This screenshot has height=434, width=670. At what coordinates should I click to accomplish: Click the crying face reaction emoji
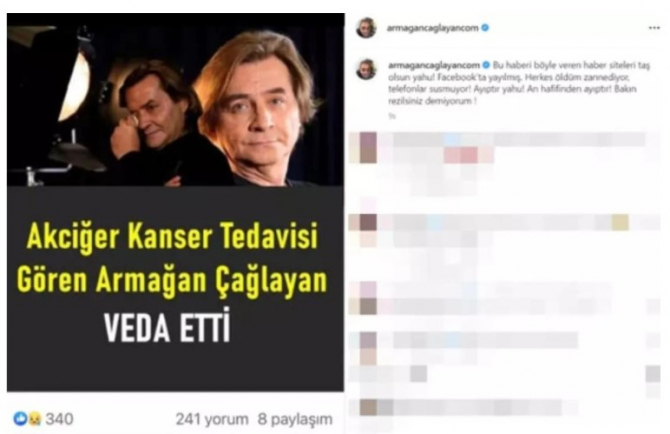tap(34, 419)
